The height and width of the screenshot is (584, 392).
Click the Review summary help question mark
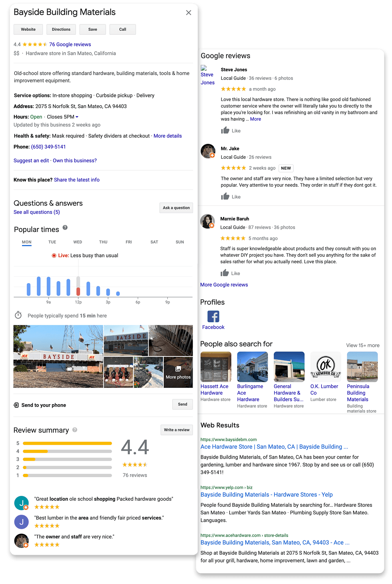coord(75,430)
